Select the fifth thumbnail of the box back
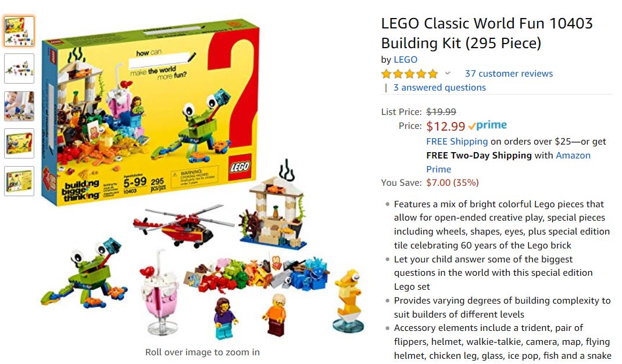The width and height of the screenshot is (622, 364). coord(19,181)
